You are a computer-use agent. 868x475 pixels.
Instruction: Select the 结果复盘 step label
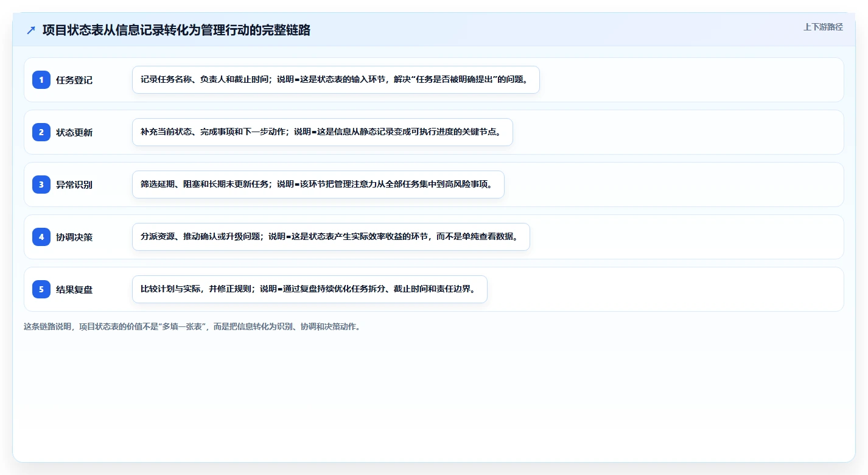point(74,289)
